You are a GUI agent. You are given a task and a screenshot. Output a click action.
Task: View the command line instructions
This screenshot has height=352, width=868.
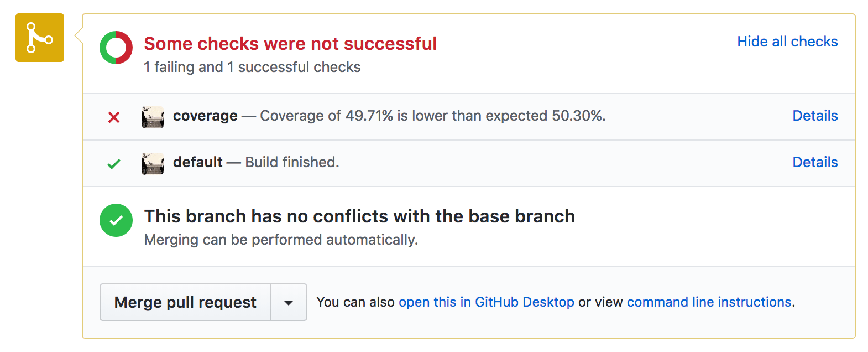point(709,302)
